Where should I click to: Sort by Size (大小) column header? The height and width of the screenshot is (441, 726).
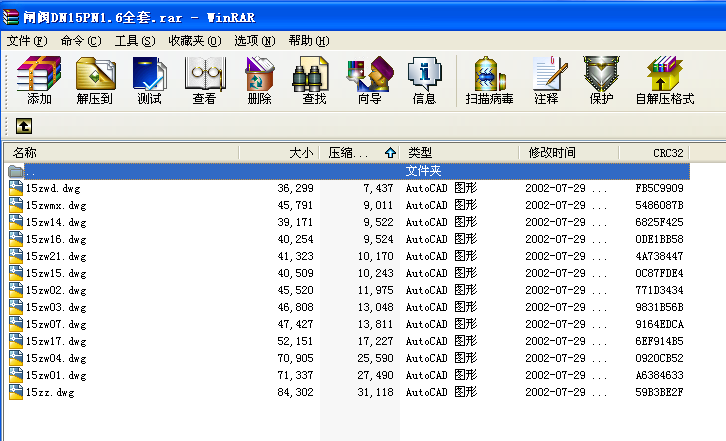(x=279, y=152)
